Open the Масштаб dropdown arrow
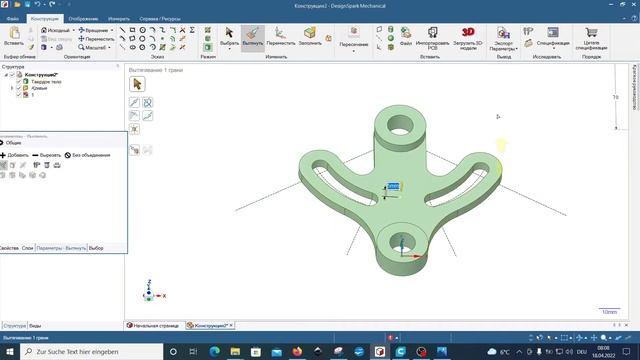Image resolution: width=640 pixels, height=360 pixels. tap(109, 48)
